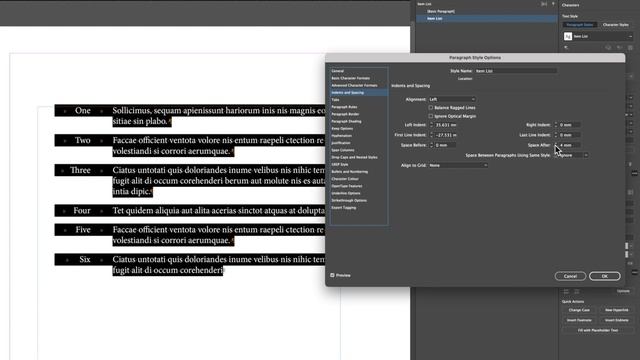Edit the Style Name field

tap(516, 71)
